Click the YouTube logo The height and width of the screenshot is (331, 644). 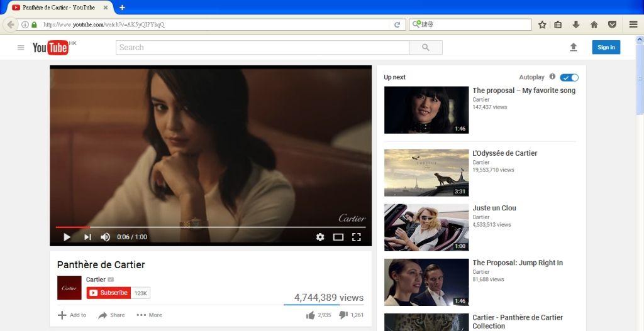[x=50, y=48]
